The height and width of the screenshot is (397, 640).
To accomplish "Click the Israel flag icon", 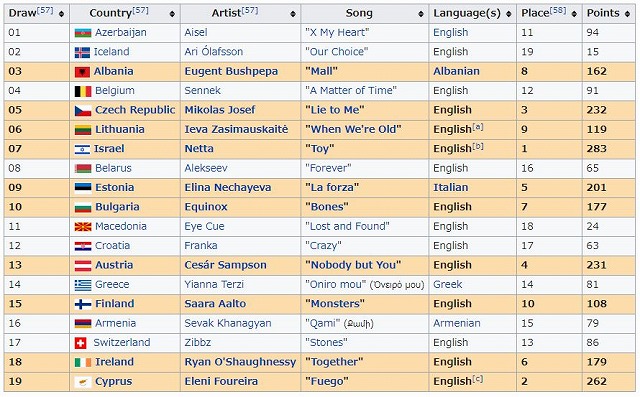I will [82, 149].
